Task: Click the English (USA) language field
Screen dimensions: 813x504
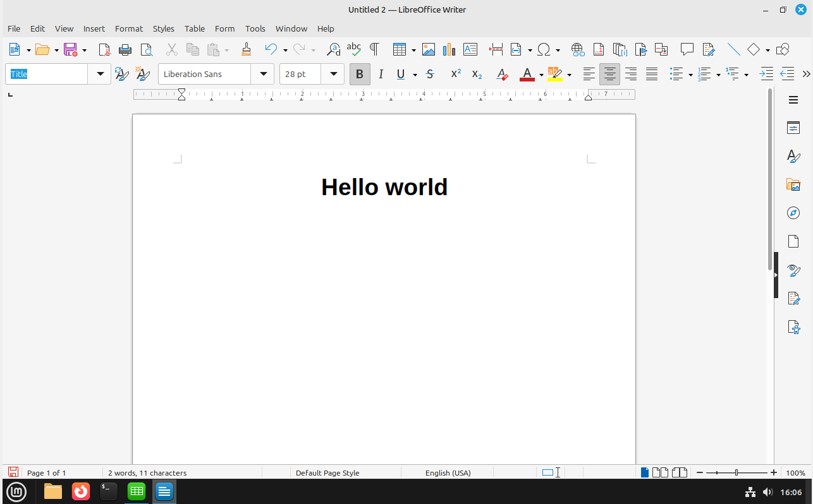Action: [x=448, y=472]
